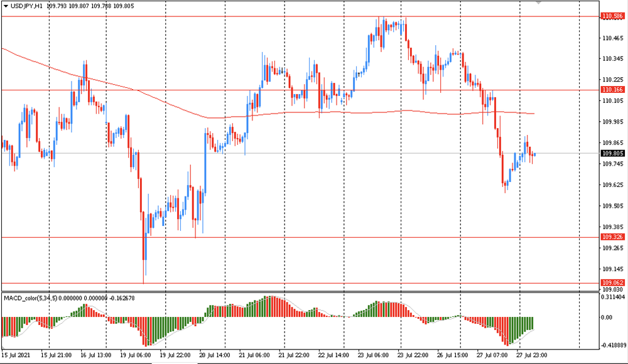Viewport: 628px width, 364px height.
Task: Click the 109.865 price scale value
Action: pos(613,143)
